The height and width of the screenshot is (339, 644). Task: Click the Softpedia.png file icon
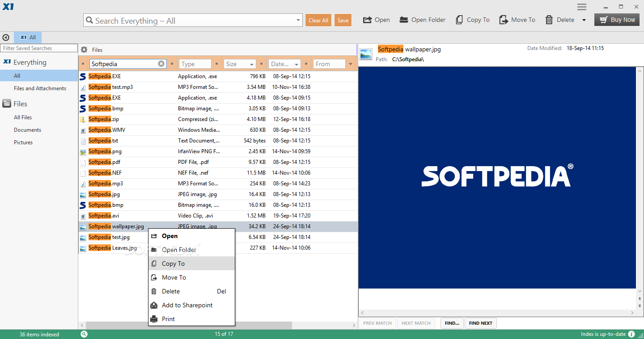pos(83,151)
